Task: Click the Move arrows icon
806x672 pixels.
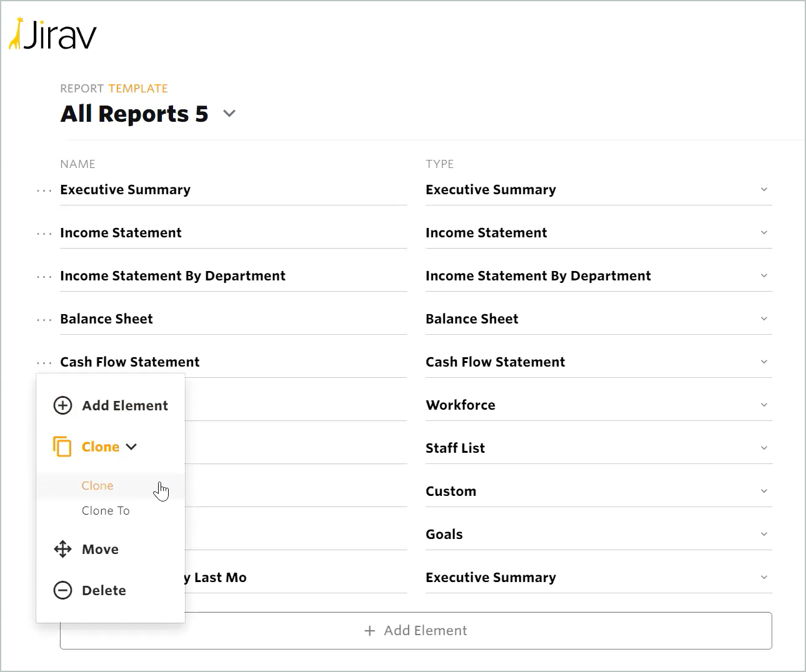Action: pos(62,549)
